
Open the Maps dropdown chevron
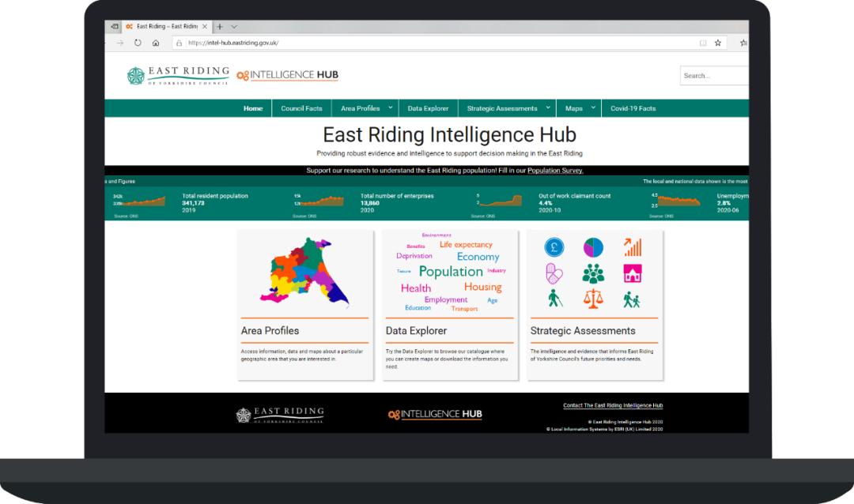pyautogui.click(x=593, y=108)
